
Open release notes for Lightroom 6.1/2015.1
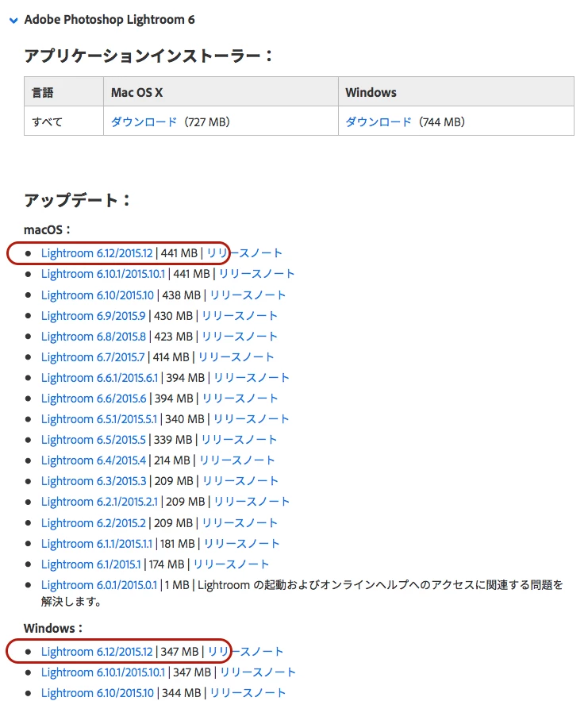tap(232, 564)
